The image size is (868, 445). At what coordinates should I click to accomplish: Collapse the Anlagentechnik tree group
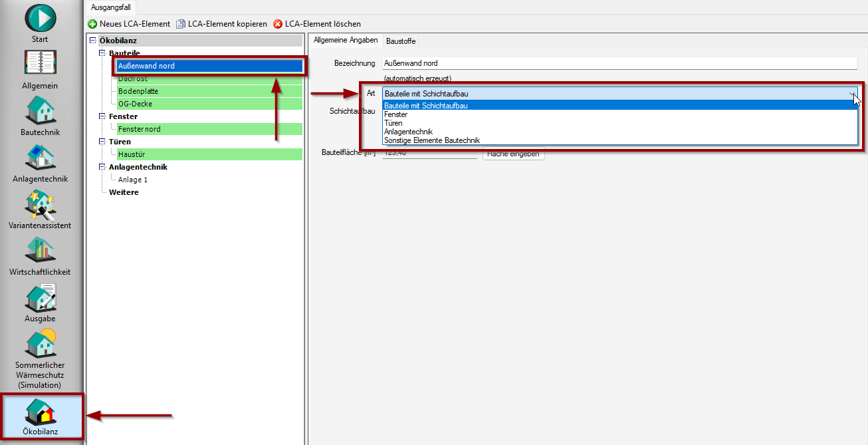102,167
